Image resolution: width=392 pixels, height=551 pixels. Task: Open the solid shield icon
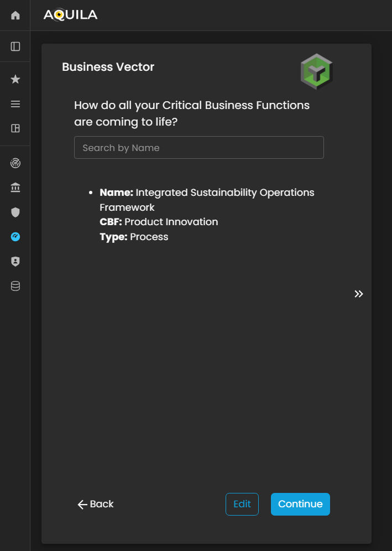(x=15, y=212)
